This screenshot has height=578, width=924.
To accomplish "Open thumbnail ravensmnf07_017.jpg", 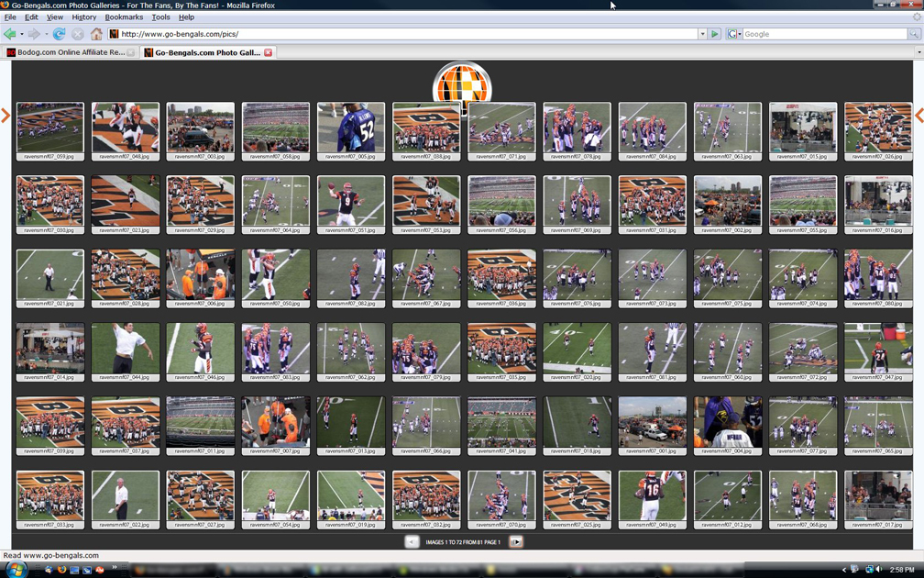I will click(x=877, y=496).
